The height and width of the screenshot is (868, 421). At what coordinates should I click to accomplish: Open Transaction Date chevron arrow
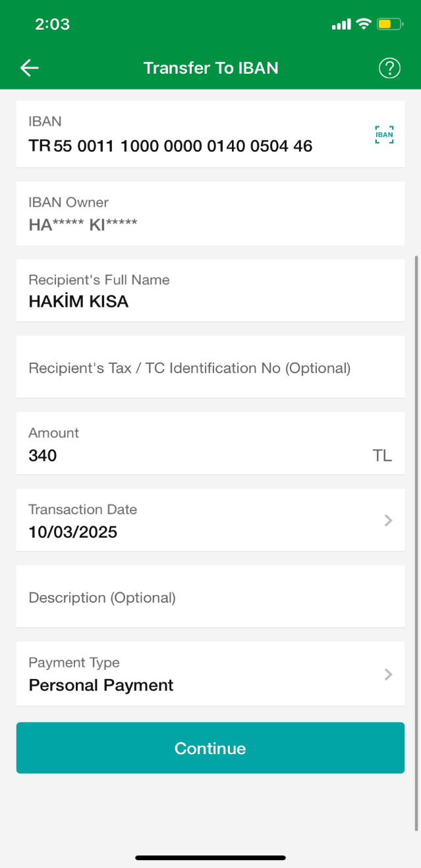point(388,521)
